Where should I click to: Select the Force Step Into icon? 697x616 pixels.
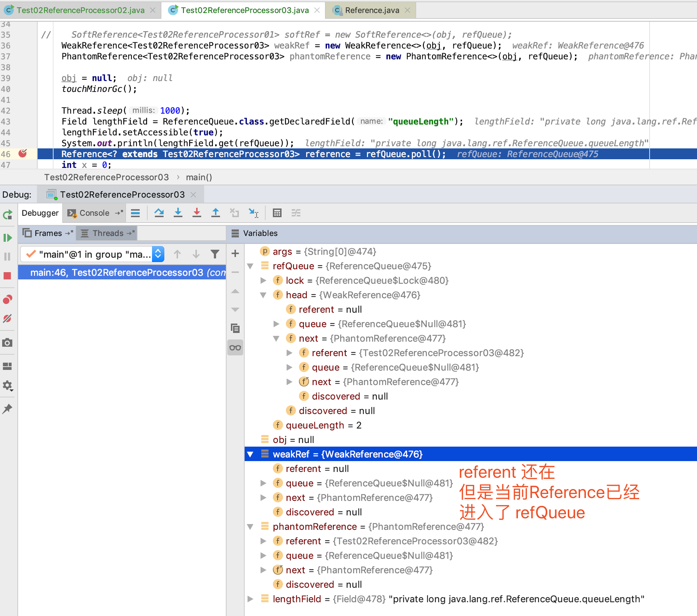click(197, 213)
